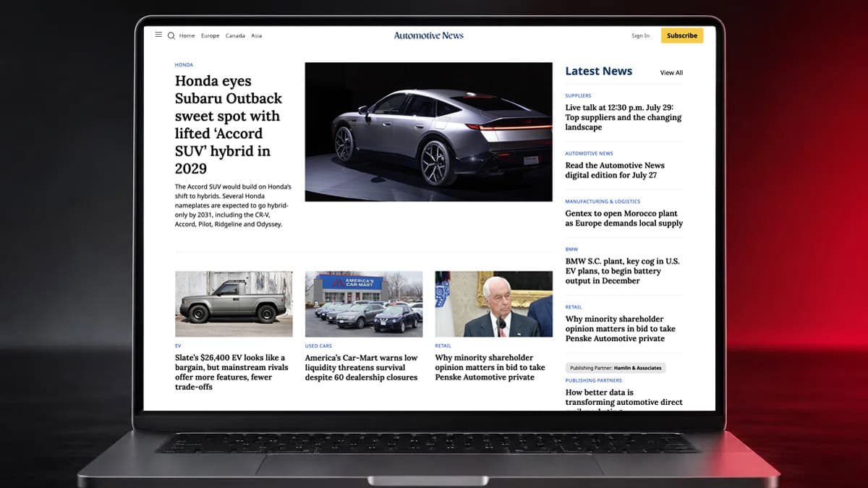Open the Latest News heading
The width and height of the screenshot is (868, 488).
tap(598, 71)
